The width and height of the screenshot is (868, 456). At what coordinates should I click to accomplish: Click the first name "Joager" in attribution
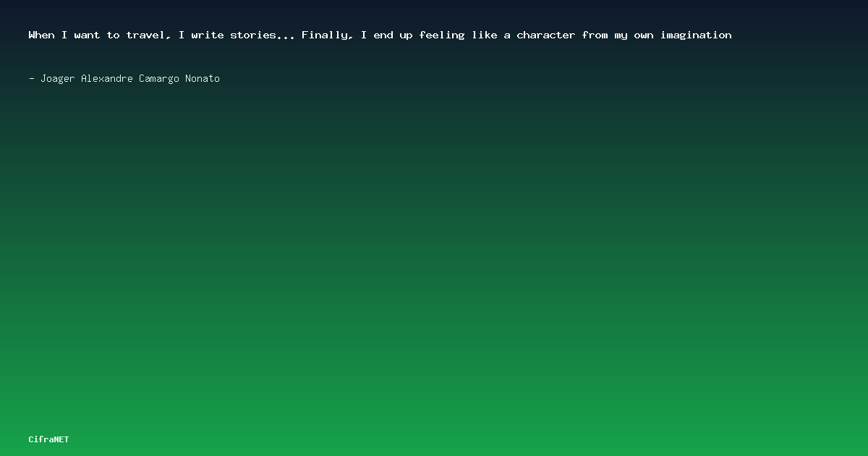pos(58,78)
